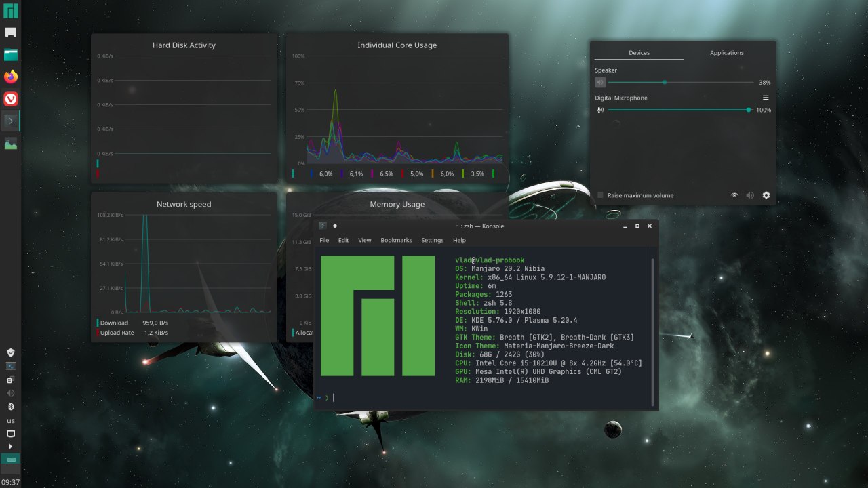Open the clock showing 09:37
Image resolution: width=868 pixels, height=488 pixels.
[11, 482]
